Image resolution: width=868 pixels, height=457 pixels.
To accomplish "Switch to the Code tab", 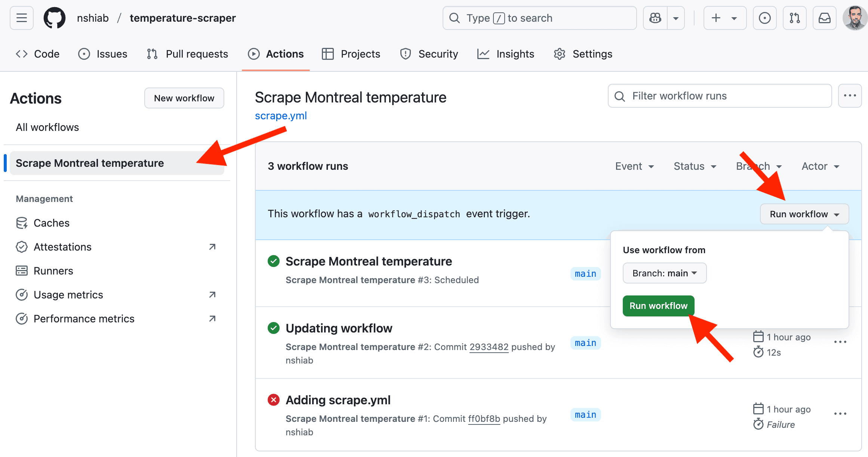I will (x=37, y=54).
